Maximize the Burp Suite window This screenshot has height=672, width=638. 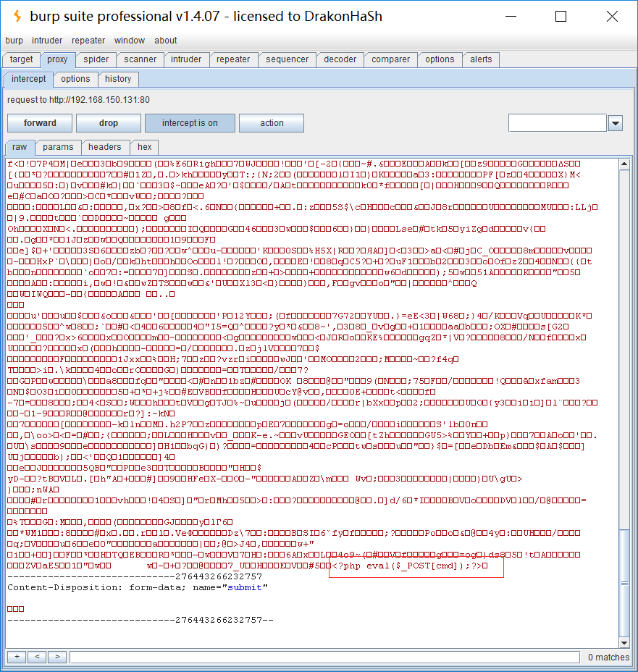[561, 16]
